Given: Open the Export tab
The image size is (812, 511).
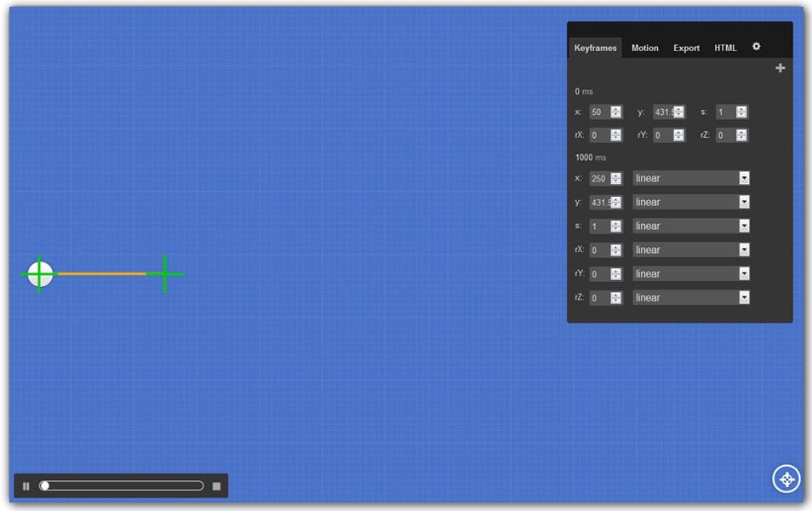Looking at the screenshot, I should coord(686,48).
